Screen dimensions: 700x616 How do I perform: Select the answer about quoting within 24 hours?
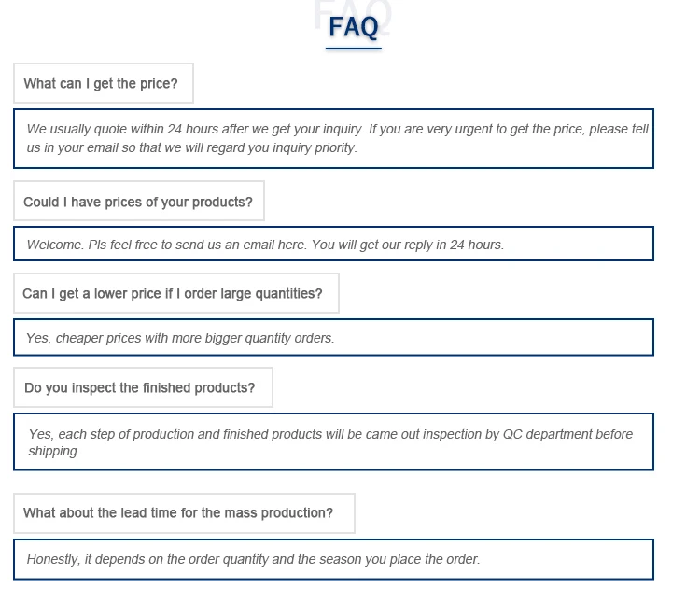coord(333,138)
